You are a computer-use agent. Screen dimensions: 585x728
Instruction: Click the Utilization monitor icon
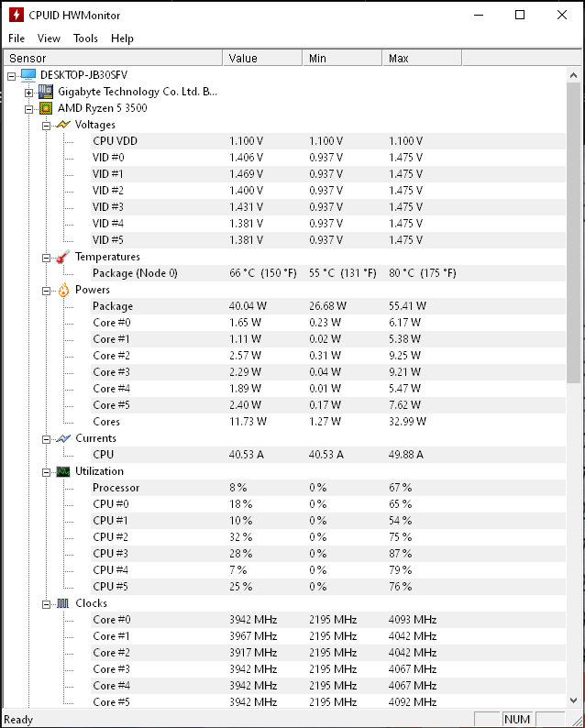pyautogui.click(x=62, y=471)
